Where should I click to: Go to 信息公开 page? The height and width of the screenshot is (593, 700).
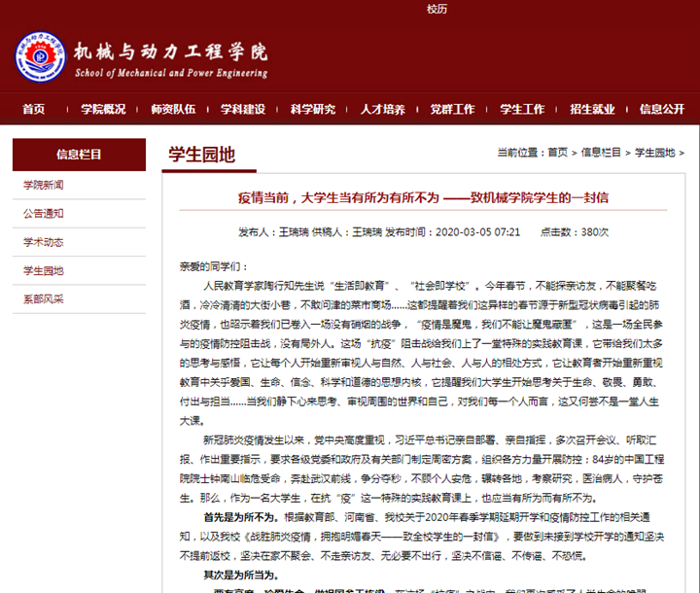(662, 109)
